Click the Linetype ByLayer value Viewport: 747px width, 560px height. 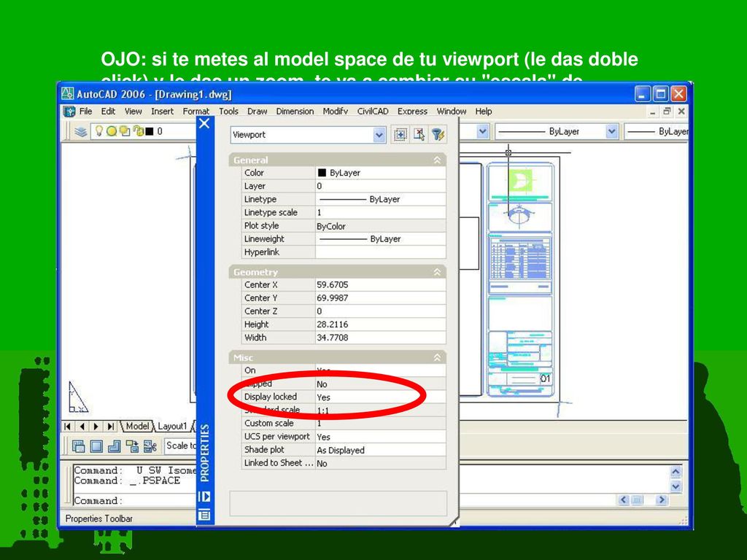(x=380, y=200)
